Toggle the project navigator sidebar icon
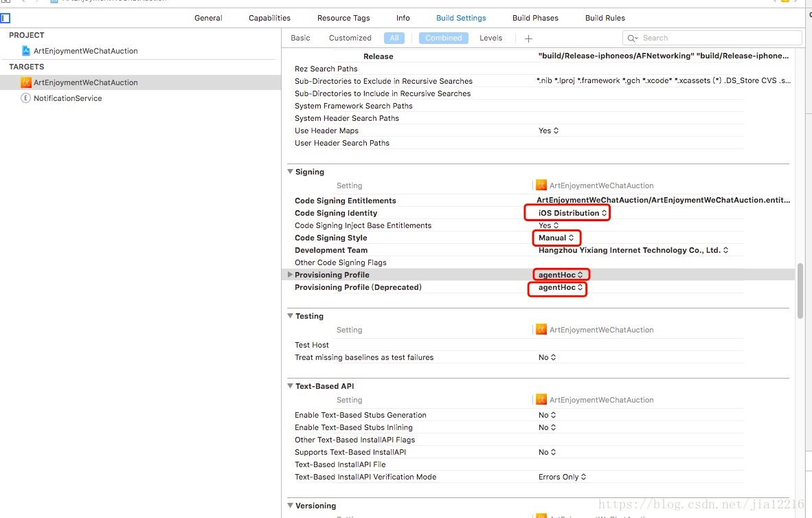 point(5,18)
